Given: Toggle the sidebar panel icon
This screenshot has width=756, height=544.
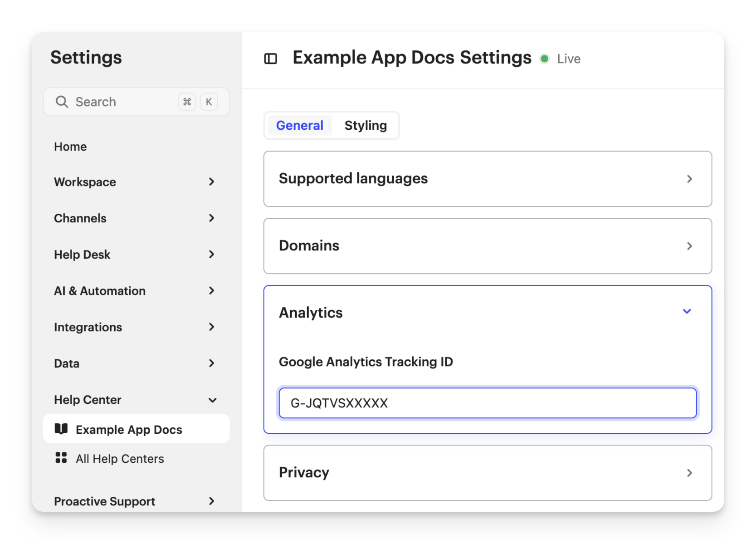Looking at the screenshot, I should (x=270, y=59).
